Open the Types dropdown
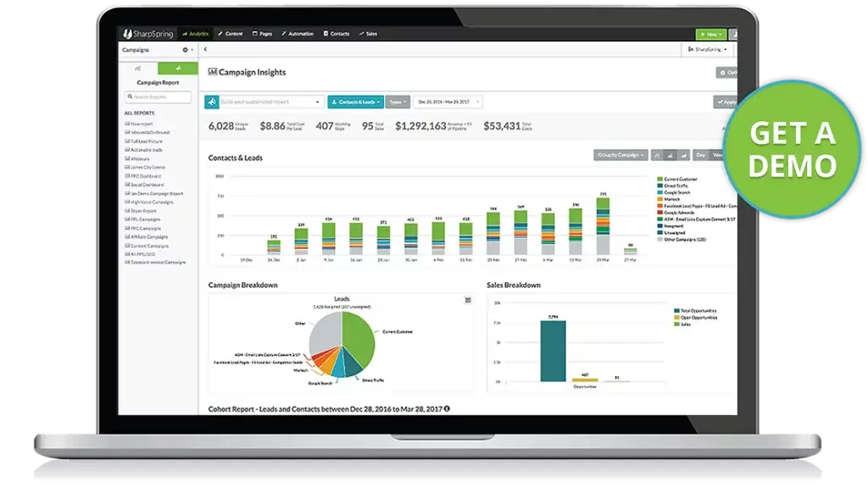This screenshot has width=868, height=488. (398, 102)
